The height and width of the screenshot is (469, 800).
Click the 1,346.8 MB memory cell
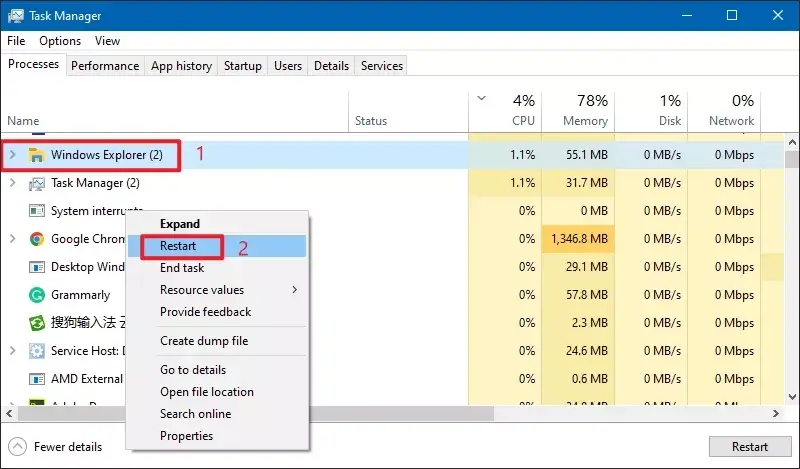pyautogui.click(x=579, y=239)
